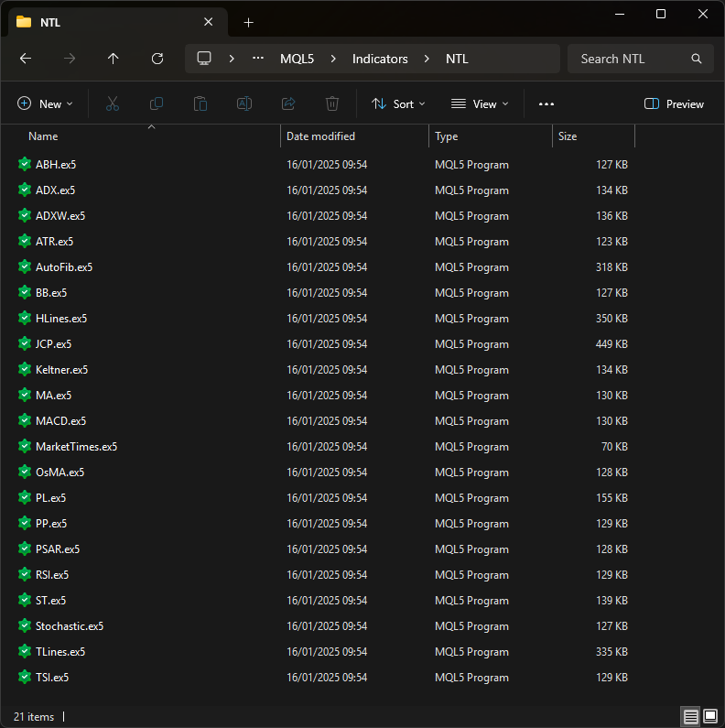Select file ADXW.ex5
Screen dimensions: 725x728
pyautogui.click(x=60, y=216)
